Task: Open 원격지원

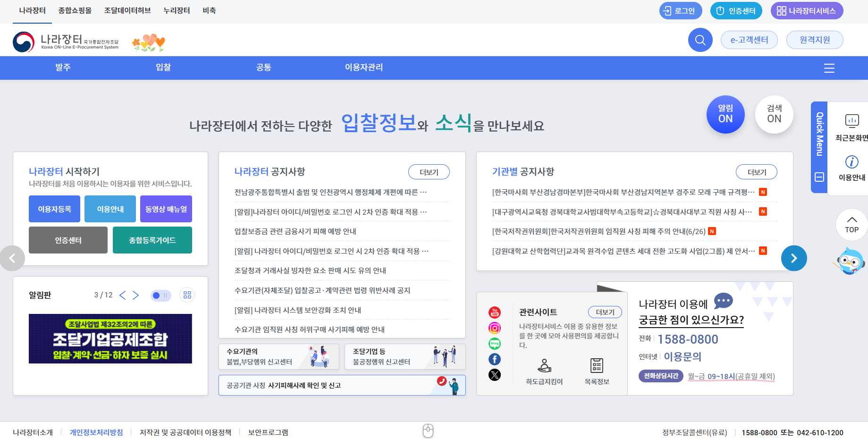Action: pyautogui.click(x=815, y=40)
